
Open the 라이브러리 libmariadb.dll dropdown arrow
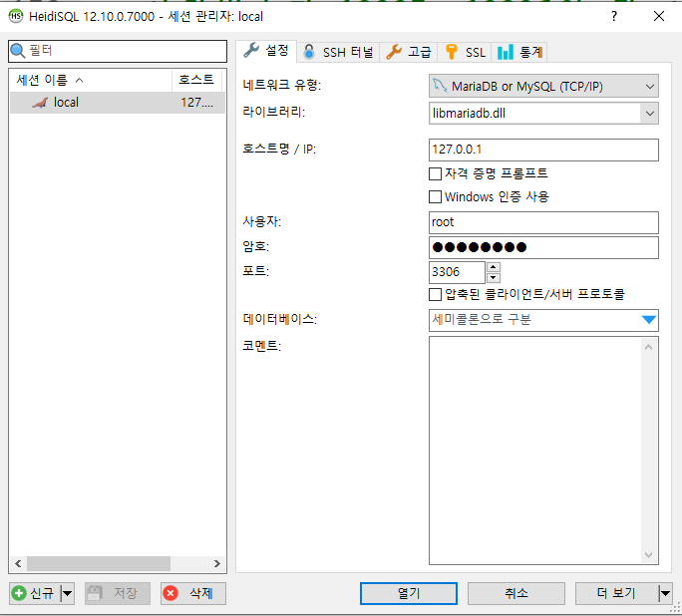click(x=649, y=114)
